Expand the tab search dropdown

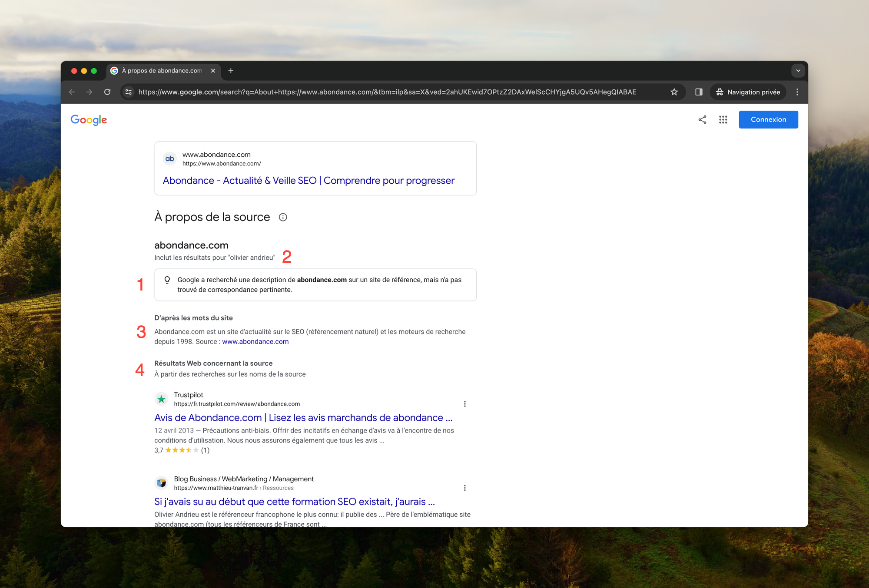[x=798, y=71]
